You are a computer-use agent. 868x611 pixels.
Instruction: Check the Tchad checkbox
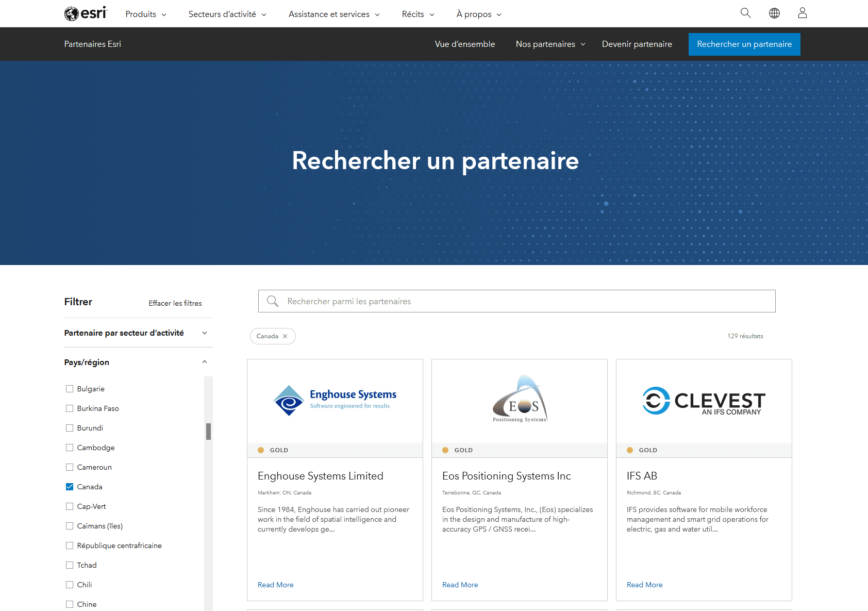pyautogui.click(x=70, y=565)
